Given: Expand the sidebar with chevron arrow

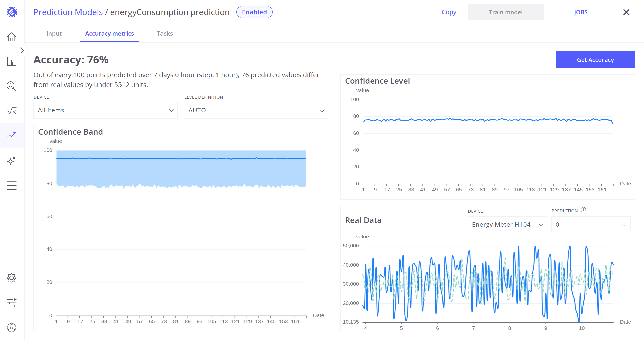Looking at the screenshot, I should click(x=22, y=50).
